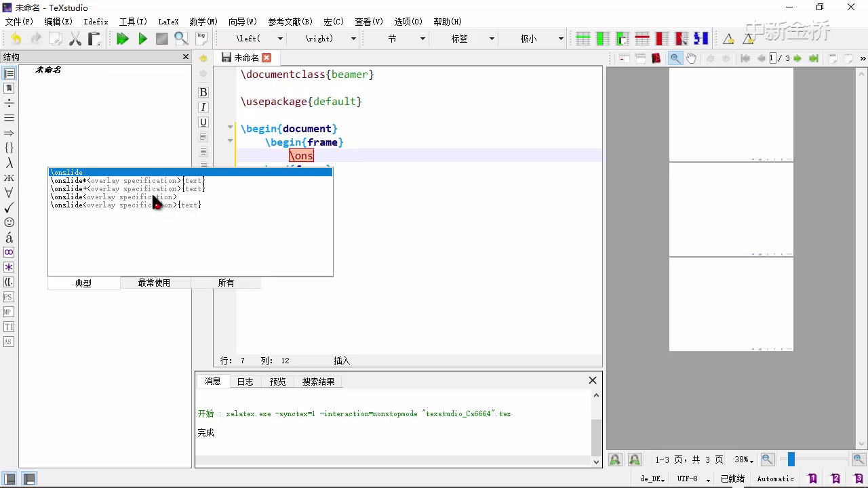Open the curly braces delimiters panel
The width and height of the screenshot is (868, 488).
(9, 148)
